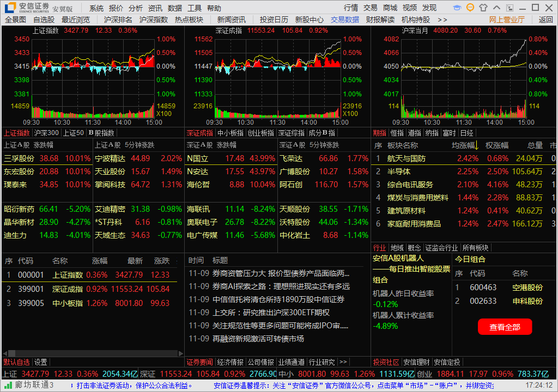The image size is (558, 392).
Task: Open the 商城 section
Action: [x=390, y=8]
